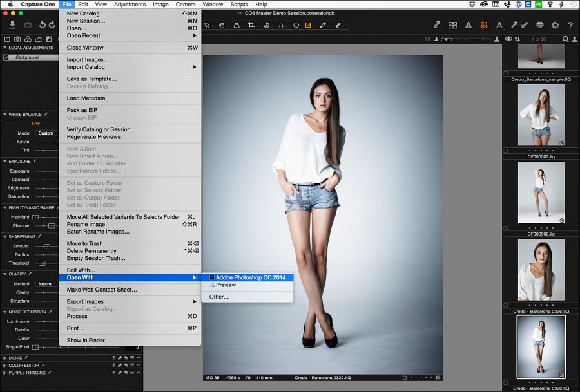Toggle the orange grid overlay icon

coord(484,26)
